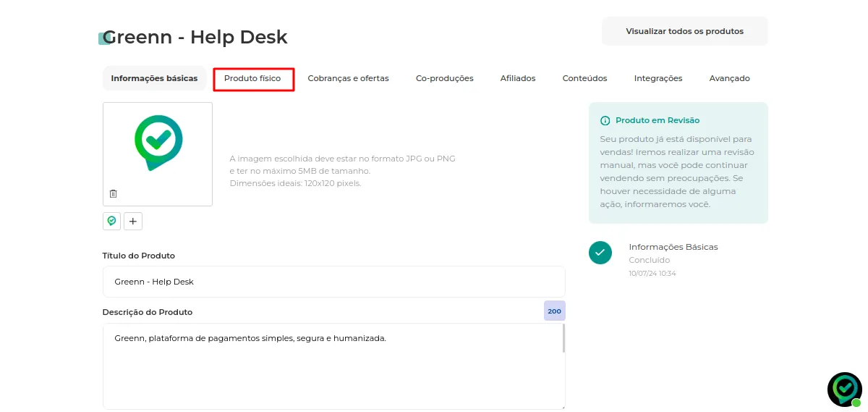
Task: Open the Informações básicas tab
Action: (154, 78)
